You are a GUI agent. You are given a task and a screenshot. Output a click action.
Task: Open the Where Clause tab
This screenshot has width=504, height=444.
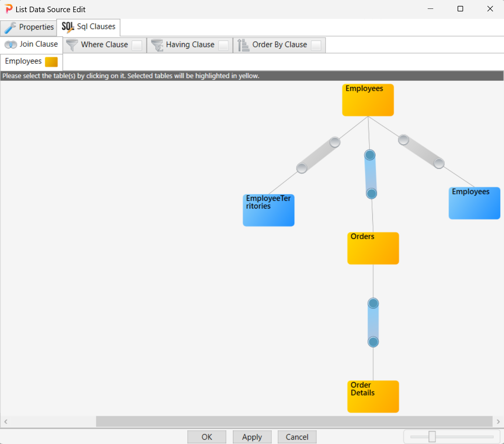(x=104, y=45)
